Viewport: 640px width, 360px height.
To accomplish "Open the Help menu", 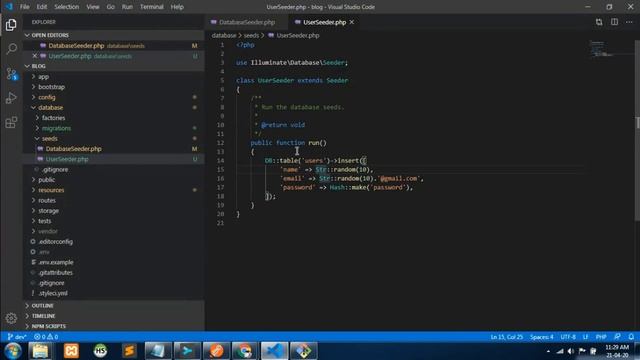I will [177, 7].
